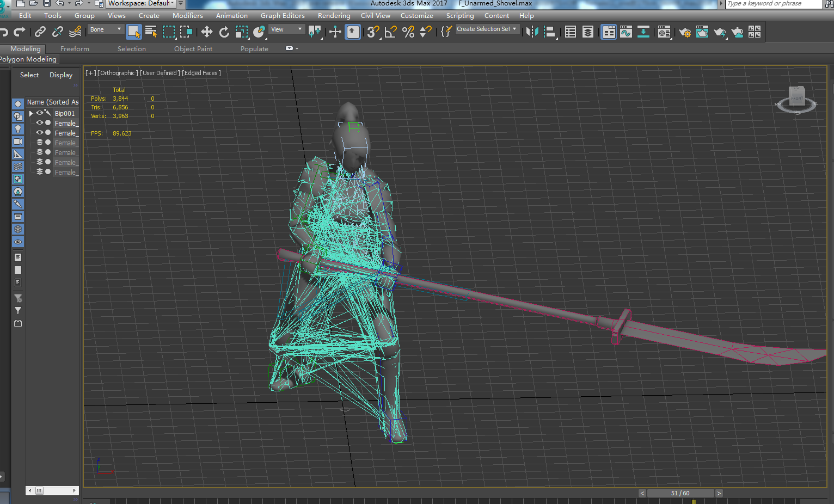The height and width of the screenshot is (504, 834).
Task: Click the Align tool icon
Action: tap(550, 32)
